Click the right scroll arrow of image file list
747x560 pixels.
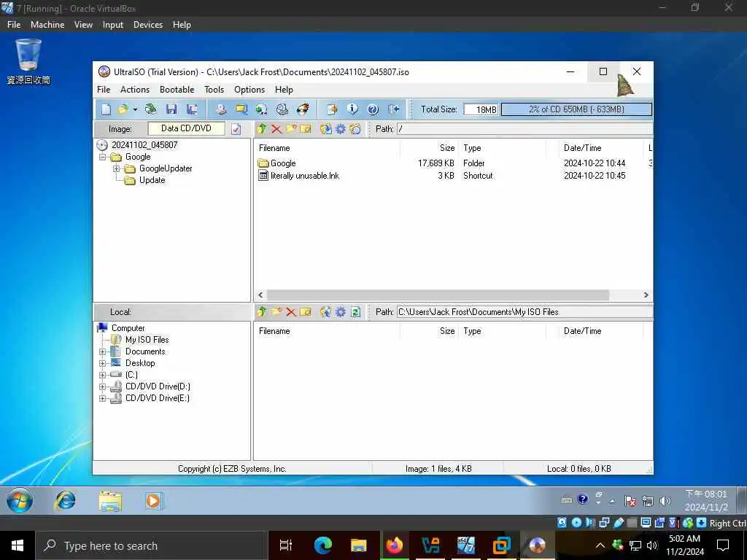(x=646, y=295)
